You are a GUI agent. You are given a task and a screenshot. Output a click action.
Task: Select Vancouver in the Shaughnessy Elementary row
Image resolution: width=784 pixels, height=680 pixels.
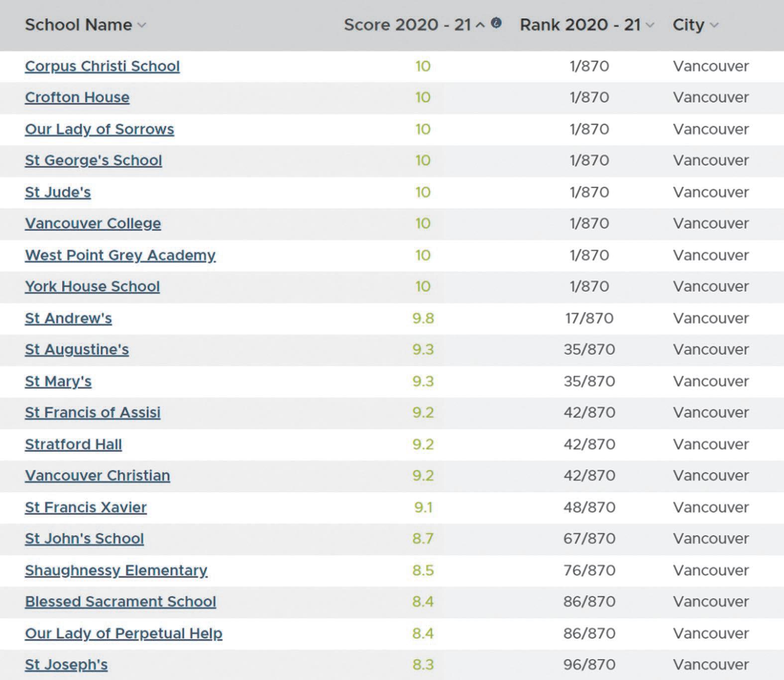tap(711, 570)
